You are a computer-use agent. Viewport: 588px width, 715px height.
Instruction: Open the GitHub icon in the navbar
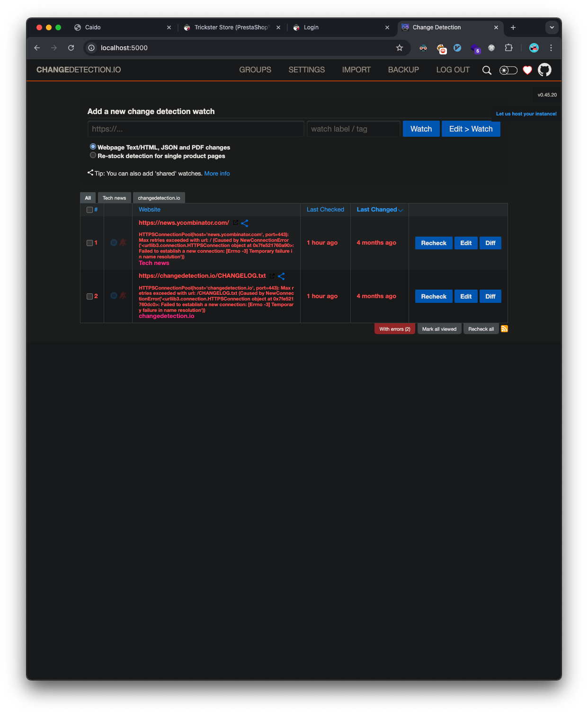[544, 70]
